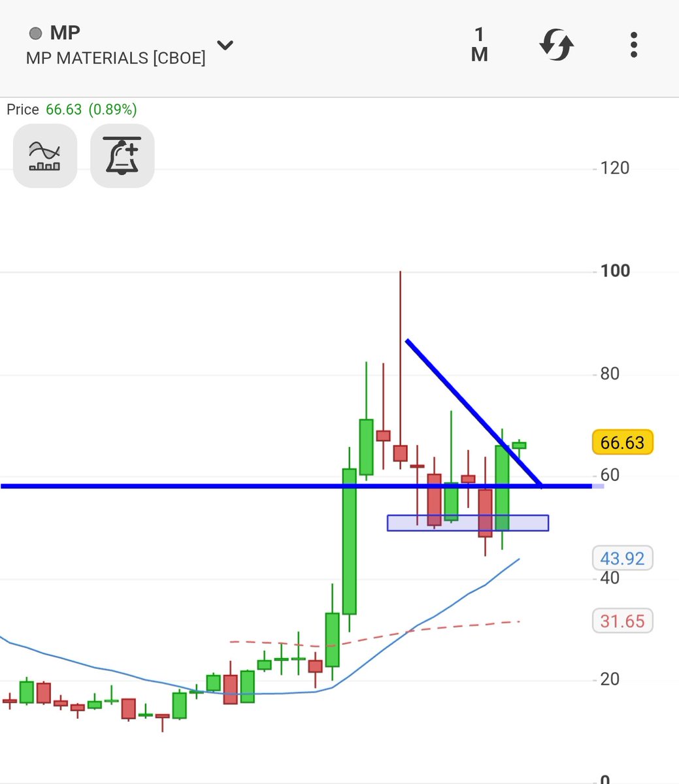
Task: Refresh the chart using circular arrows icon
Action: (x=556, y=46)
